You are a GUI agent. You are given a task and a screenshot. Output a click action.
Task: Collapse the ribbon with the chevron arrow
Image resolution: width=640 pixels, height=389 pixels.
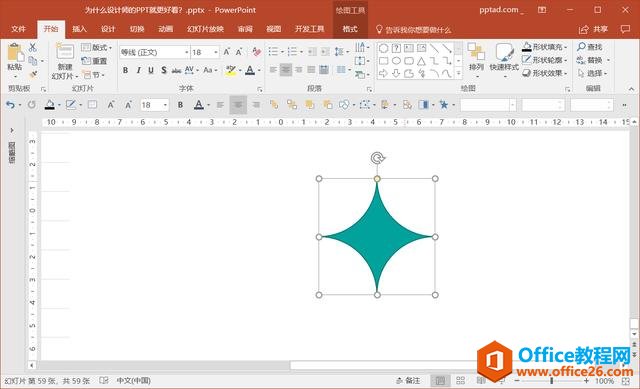click(x=631, y=89)
